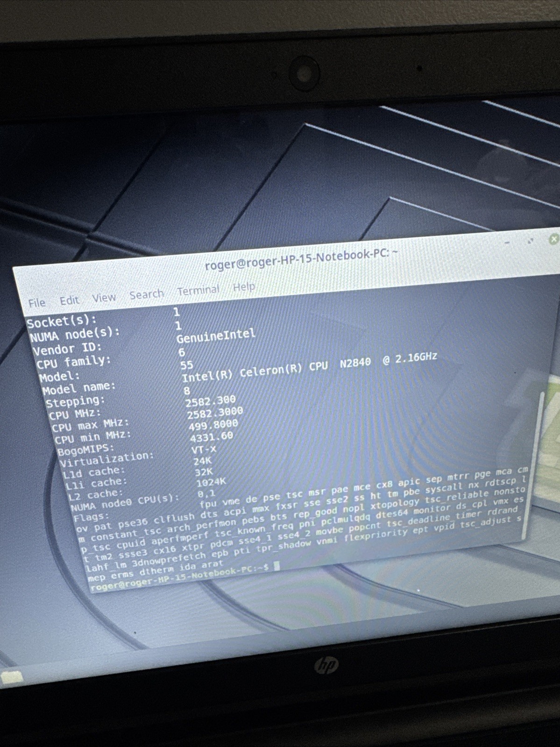
Task: Click the "Stepping:" label
Action: (75, 401)
